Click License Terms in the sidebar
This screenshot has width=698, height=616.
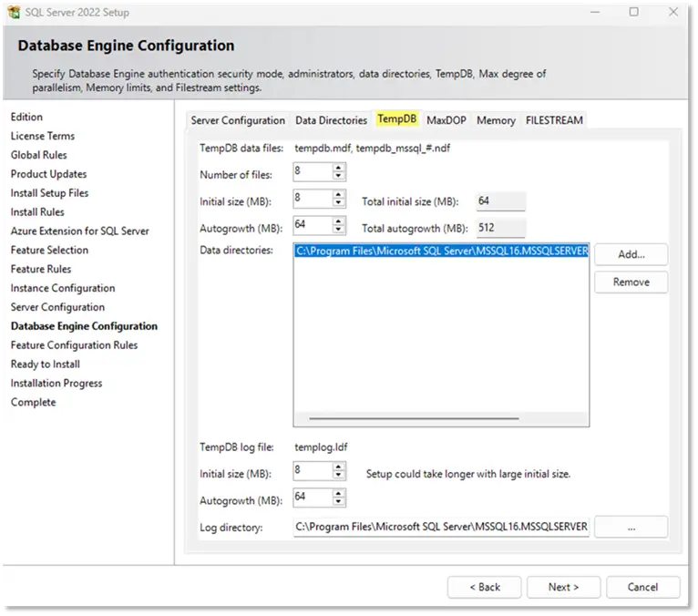click(43, 136)
